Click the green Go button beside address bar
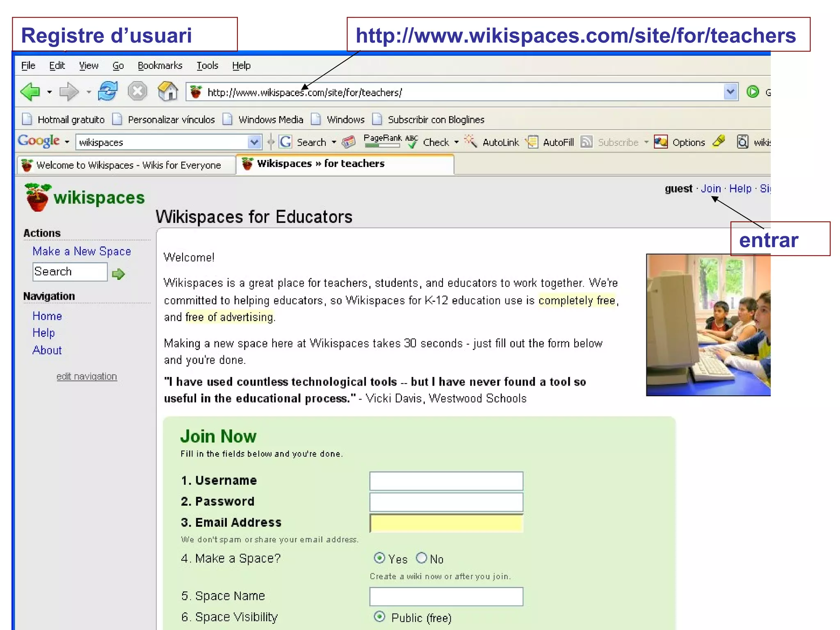The image size is (840, 630). [x=753, y=92]
